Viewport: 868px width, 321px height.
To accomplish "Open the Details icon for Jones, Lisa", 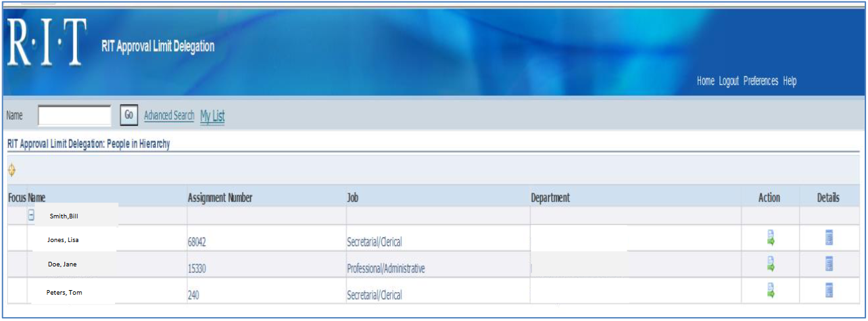I will [x=829, y=238].
